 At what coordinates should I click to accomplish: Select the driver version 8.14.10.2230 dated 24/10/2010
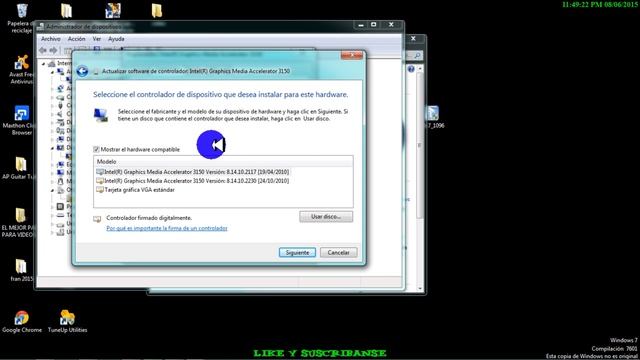click(x=193, y=181)
